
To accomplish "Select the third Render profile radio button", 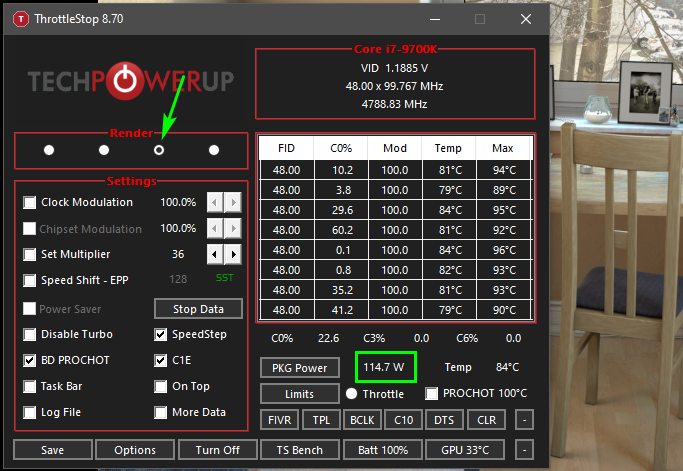I will click(159, 150).
